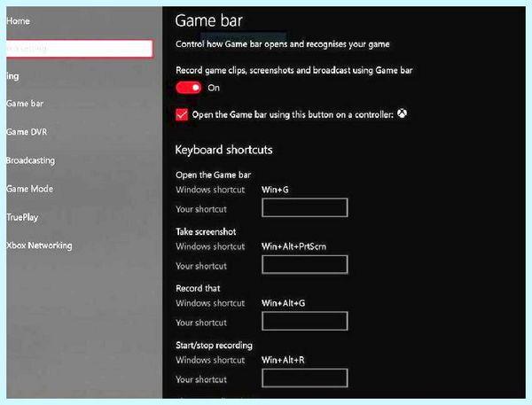Click the On label beside the toggle
Viewport: 532px width, 405px height.
point(214,88)
